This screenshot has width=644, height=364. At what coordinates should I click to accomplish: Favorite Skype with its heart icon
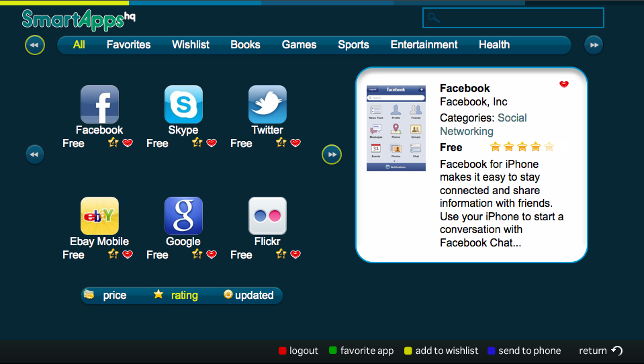pos(212,143)
